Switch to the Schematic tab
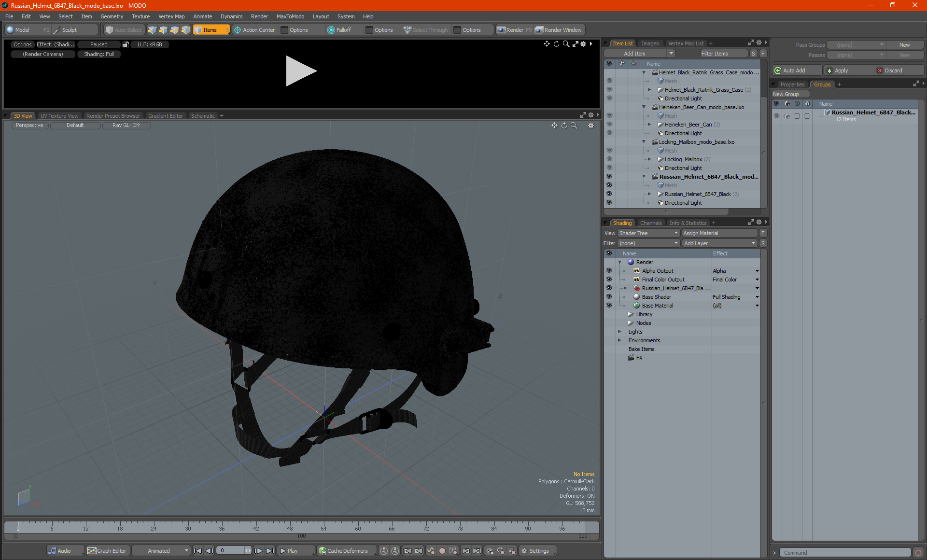The width and height of the screenshot is (927, 560). point(203,116)
